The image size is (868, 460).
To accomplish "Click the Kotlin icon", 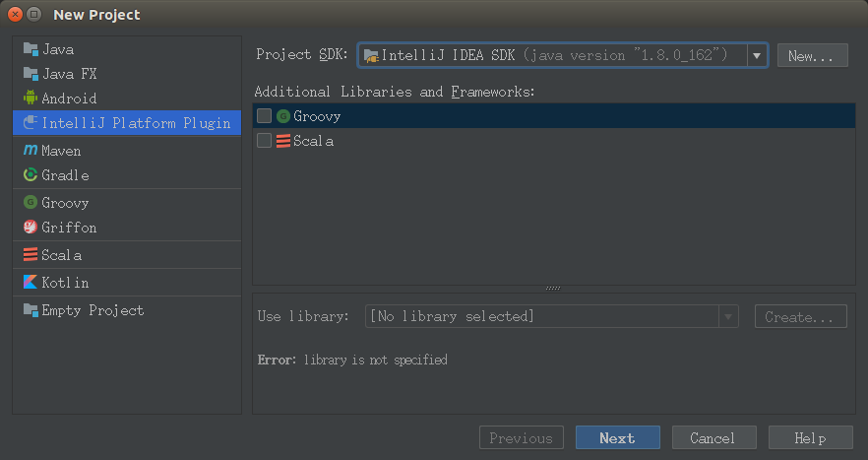I will 31,282.
